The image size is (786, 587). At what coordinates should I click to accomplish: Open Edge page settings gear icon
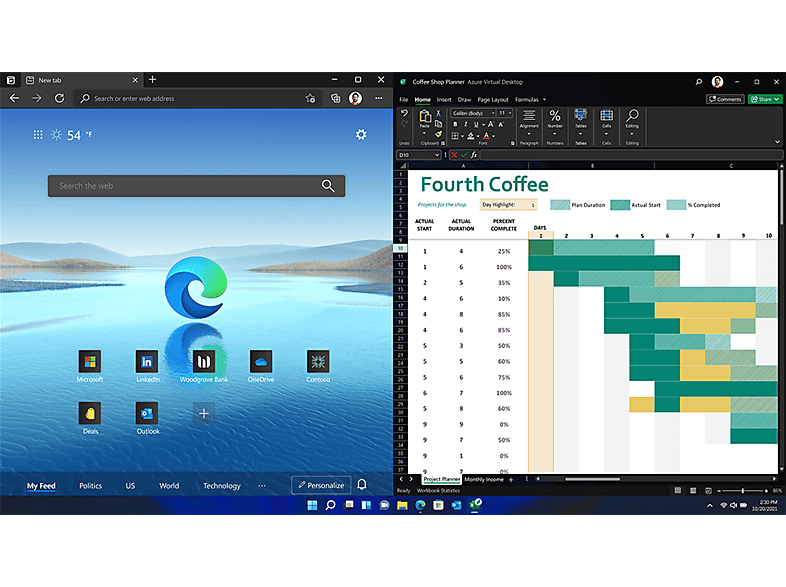coord(361,134)
